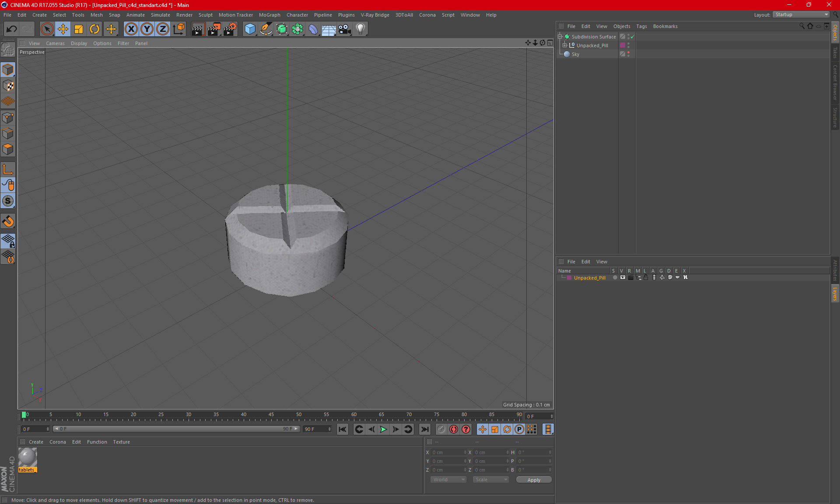Screen dimensions: 840x504
Task: Enable Axis mode
Action: pyautogui.click(x=8, y=169)
